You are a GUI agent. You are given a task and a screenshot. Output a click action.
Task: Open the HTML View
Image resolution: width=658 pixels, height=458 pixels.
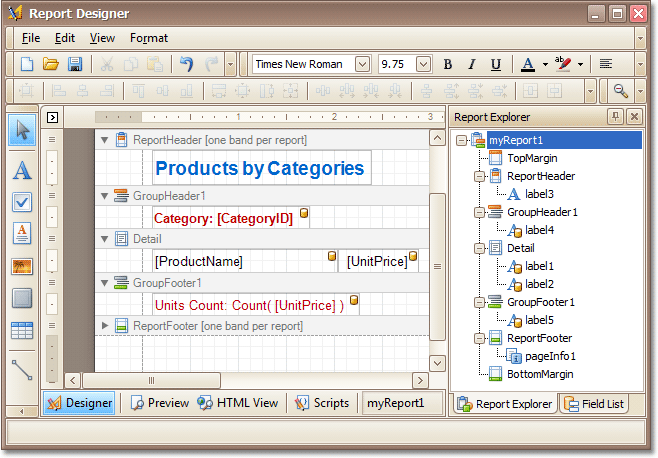pyautogui.click(x=238, y=403)
